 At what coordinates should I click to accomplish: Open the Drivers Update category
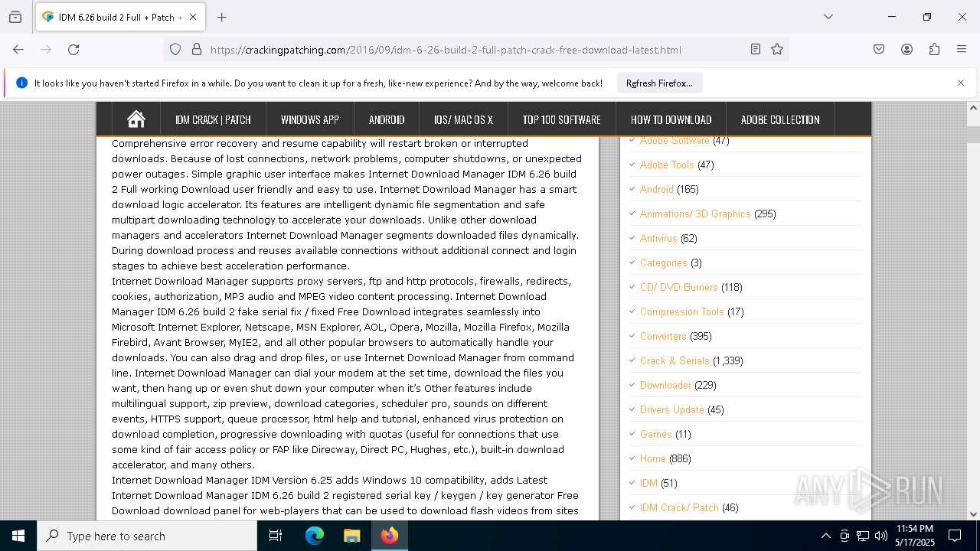point(672,409)
